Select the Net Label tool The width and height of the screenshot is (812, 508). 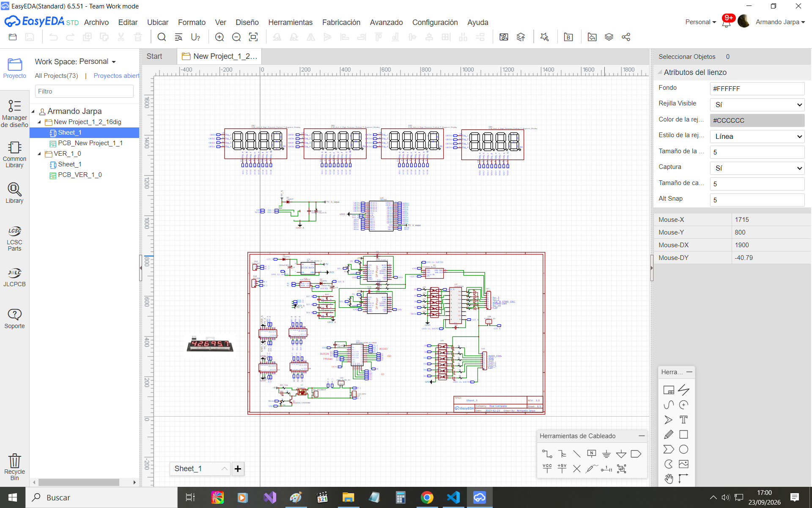(592, 454)
